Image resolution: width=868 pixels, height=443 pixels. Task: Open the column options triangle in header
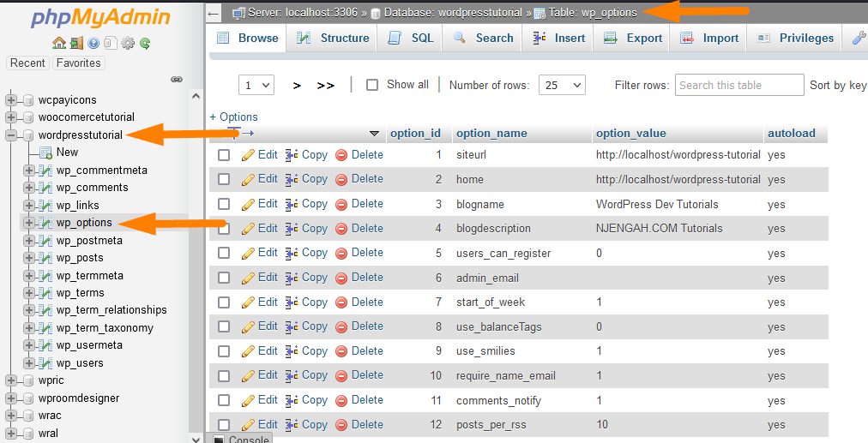(374, 134)
